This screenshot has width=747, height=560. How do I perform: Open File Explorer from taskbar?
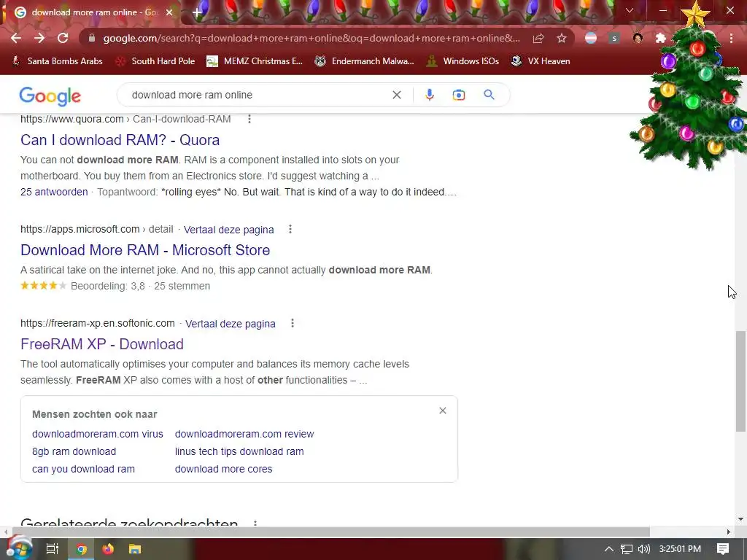135,549
